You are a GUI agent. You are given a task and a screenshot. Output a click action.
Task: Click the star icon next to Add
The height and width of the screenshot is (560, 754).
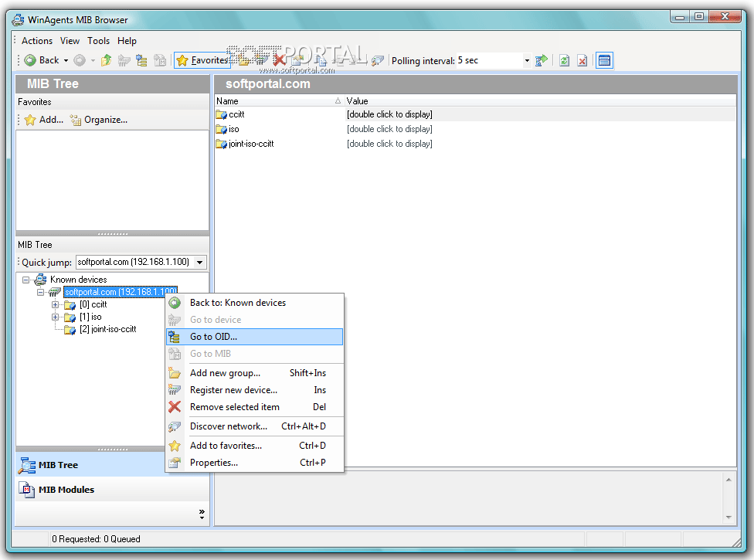pyautogui.click(x=30, y=120)
